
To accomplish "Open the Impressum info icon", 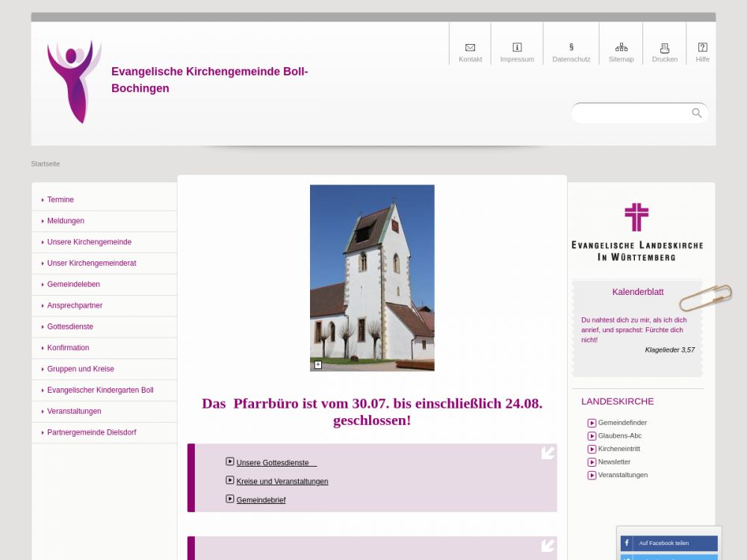I will (517, 48).
